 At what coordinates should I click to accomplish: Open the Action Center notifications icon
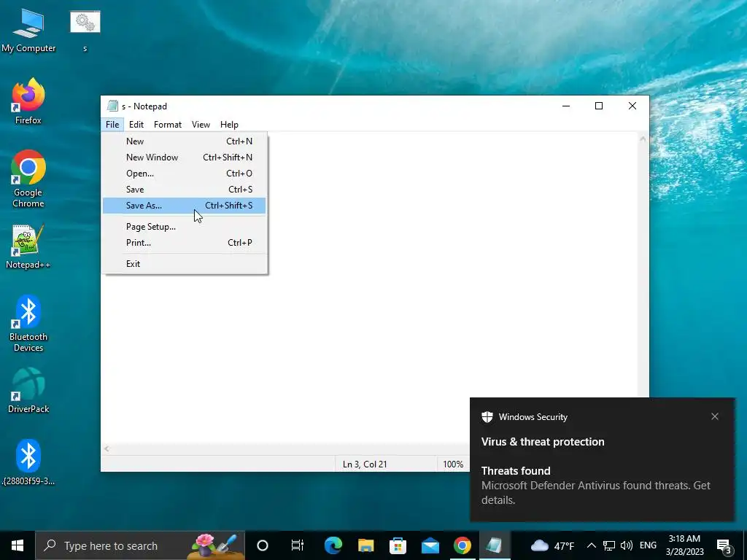(x=724, y=545)
